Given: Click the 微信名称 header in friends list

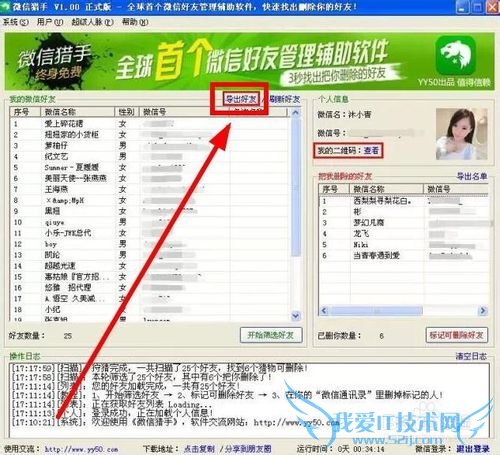Looking at the screenshot, I should click(x=77, y=112).
